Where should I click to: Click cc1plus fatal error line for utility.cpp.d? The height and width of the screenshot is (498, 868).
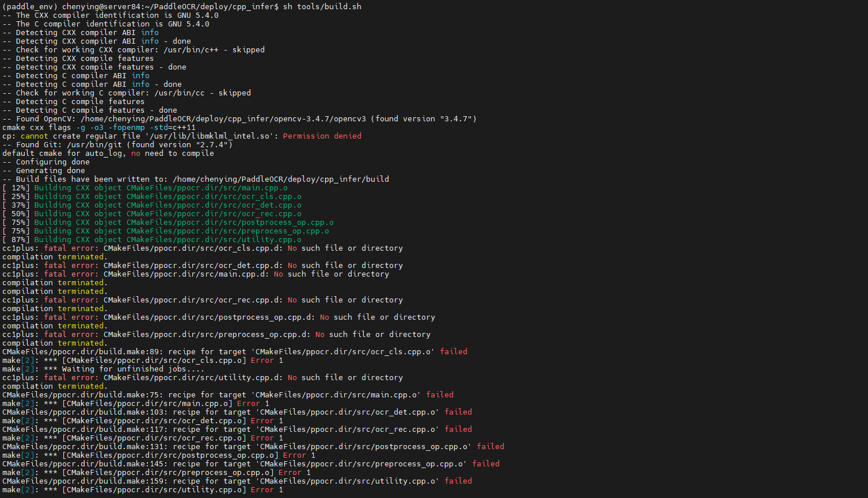click(x=203, y=377)
